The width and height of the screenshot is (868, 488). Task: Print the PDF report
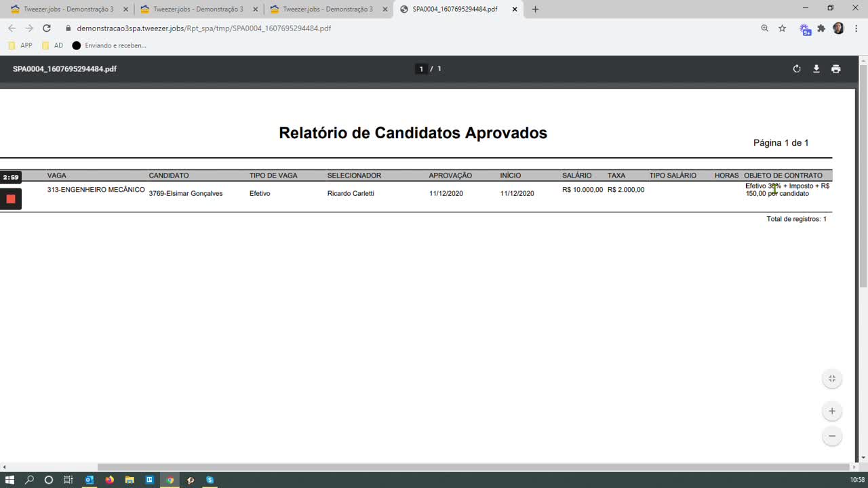[836, 68]
